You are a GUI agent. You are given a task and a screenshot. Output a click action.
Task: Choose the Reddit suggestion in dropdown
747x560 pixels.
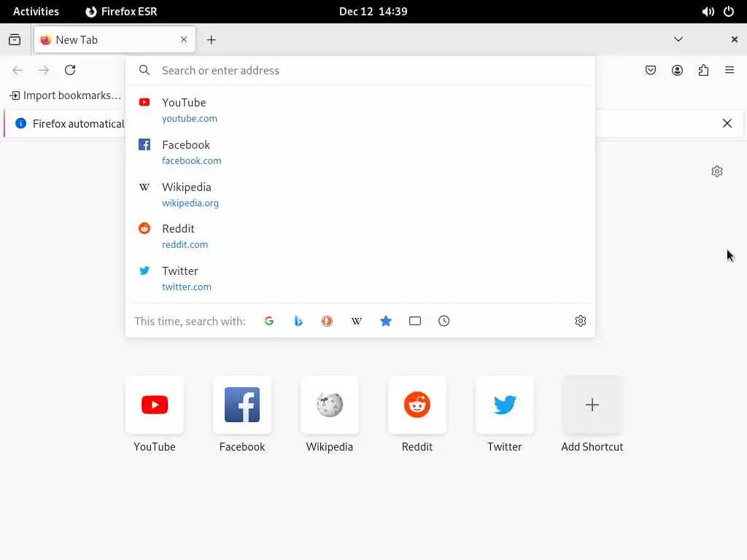click(x=360, y=236)
